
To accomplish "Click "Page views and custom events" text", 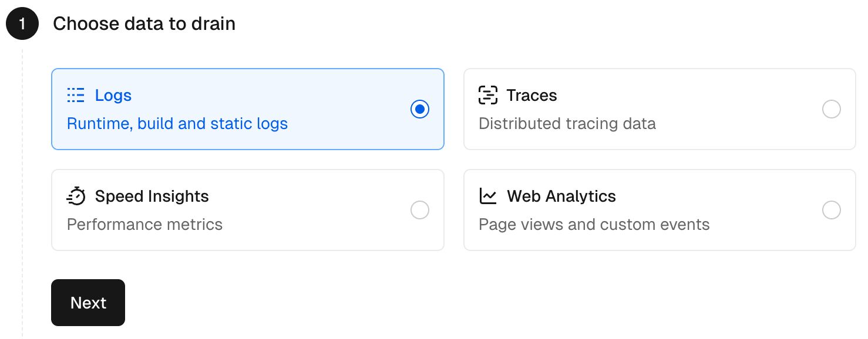I will pyautogui.click(x=594, y=225).
